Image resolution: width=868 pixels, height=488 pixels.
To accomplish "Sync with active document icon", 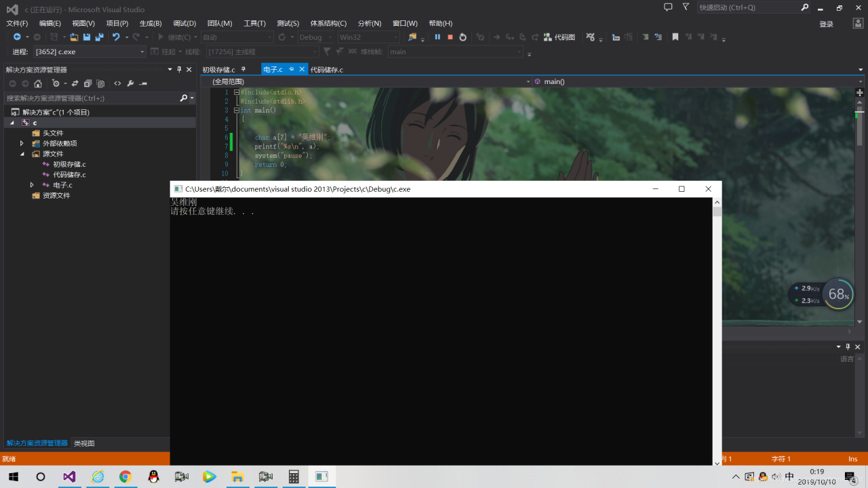I will (x=75, y=83).
